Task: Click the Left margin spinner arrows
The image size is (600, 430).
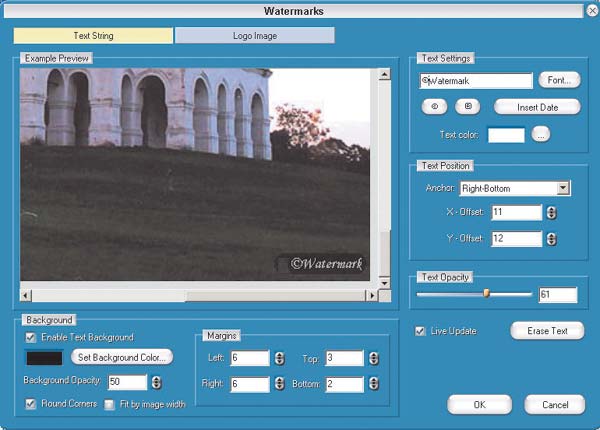Action: click(x=280, y=358)
